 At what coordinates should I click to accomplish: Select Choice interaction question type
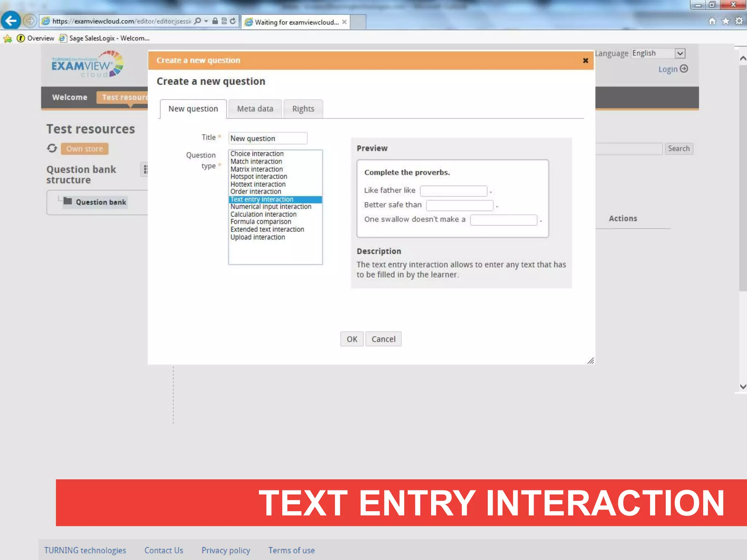(x=275, y=154)
